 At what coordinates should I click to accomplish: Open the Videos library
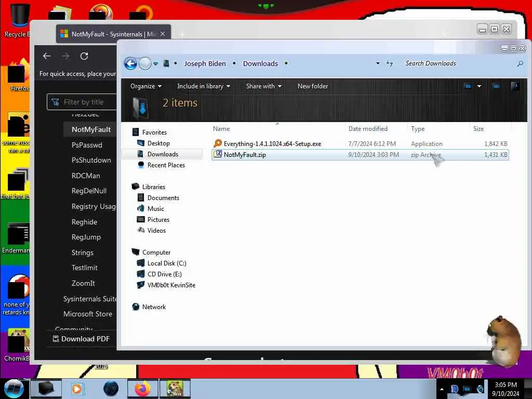(156, 230)
